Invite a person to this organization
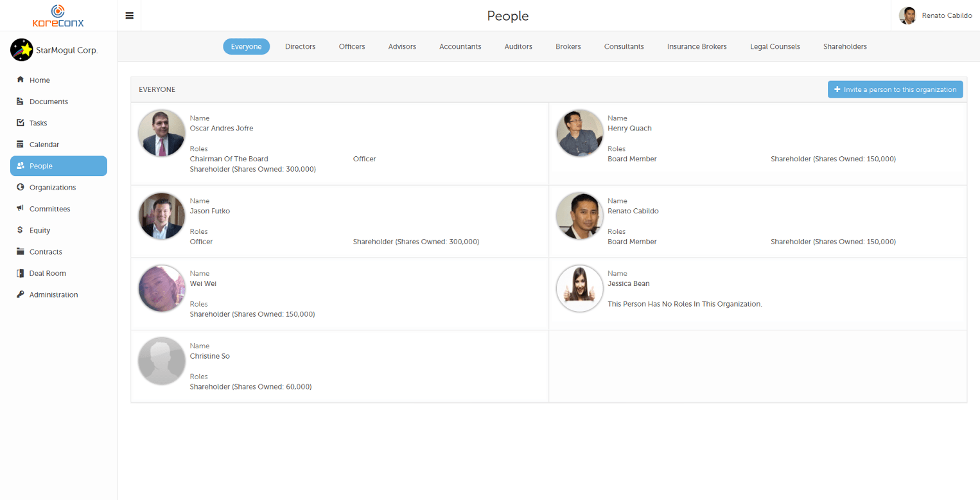Image resolution: width=980 pixels, height=500 pixels. (x=895, y=89)
